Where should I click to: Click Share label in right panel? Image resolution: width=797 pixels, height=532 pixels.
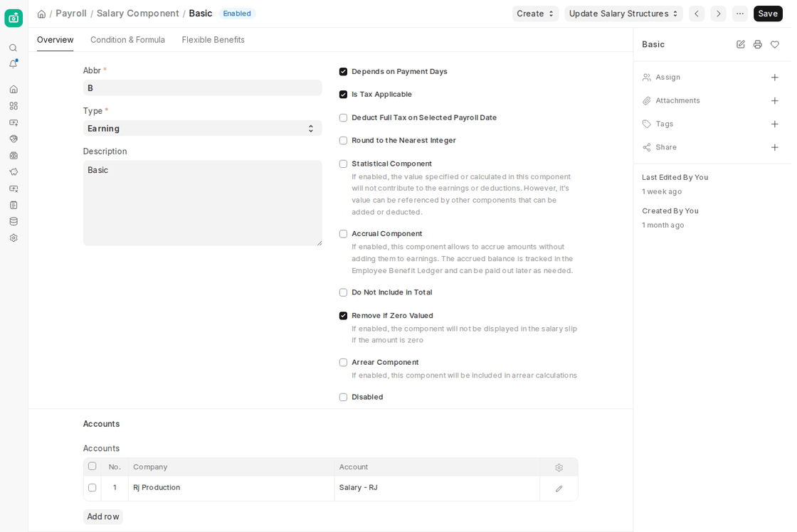pos(666,147)
